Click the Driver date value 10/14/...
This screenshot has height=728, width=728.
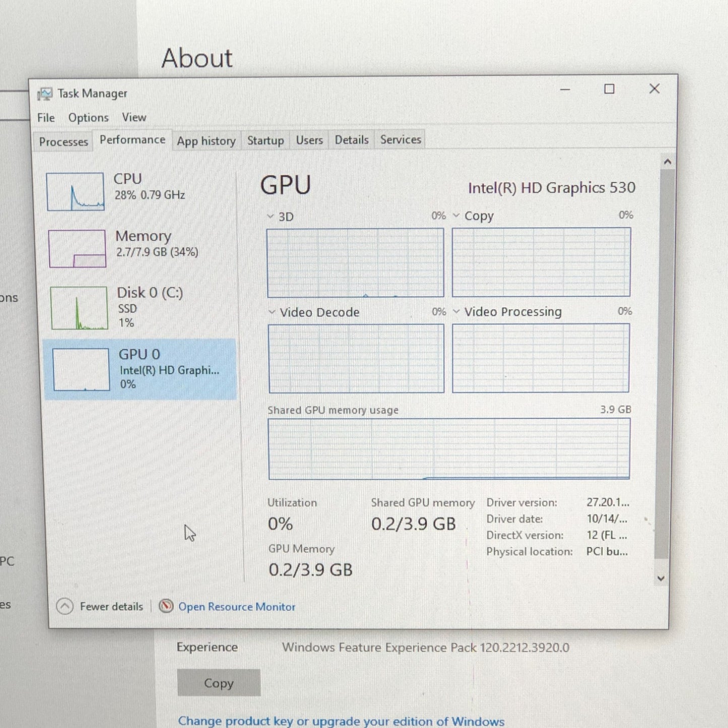point(607,518)
